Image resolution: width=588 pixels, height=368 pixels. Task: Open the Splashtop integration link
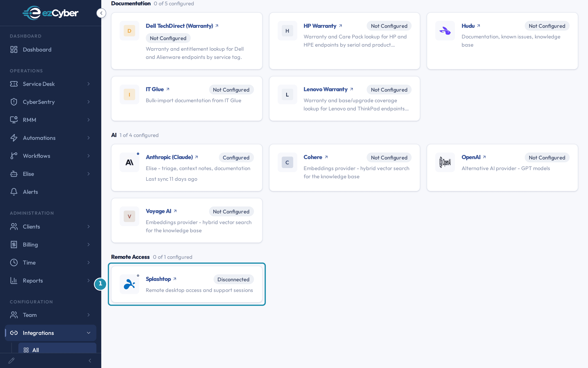click(161, 279)
